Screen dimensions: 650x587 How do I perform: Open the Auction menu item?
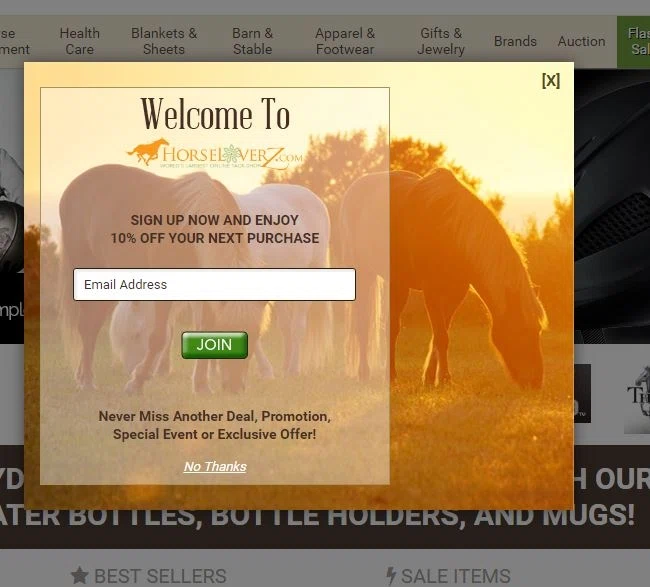(x=581, y=41)
